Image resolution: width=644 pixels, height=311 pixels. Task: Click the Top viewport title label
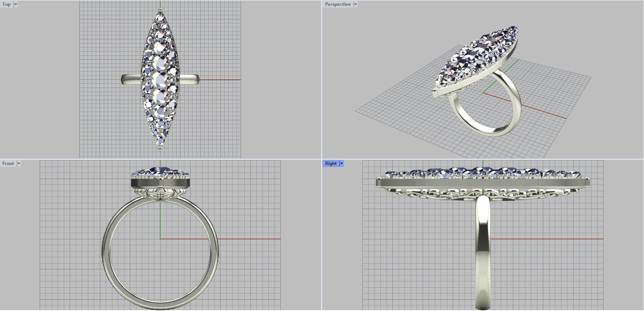(x=6, y=4)
